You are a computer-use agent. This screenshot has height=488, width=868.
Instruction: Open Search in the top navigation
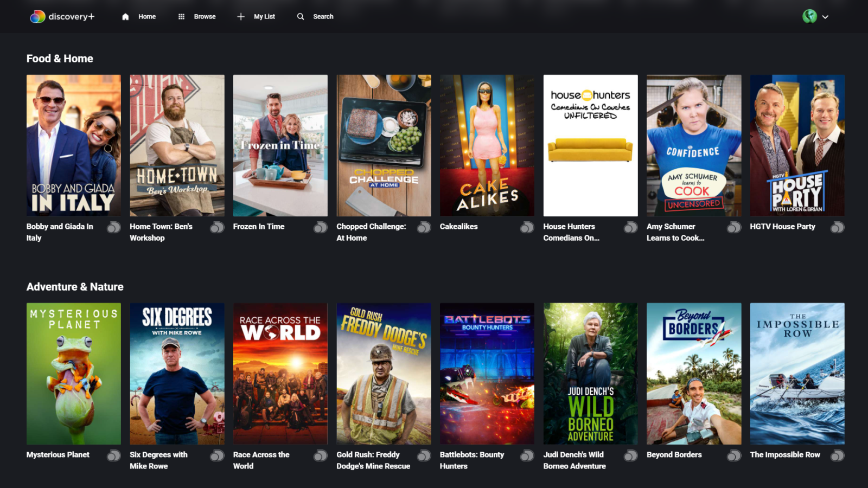point(315,17)
